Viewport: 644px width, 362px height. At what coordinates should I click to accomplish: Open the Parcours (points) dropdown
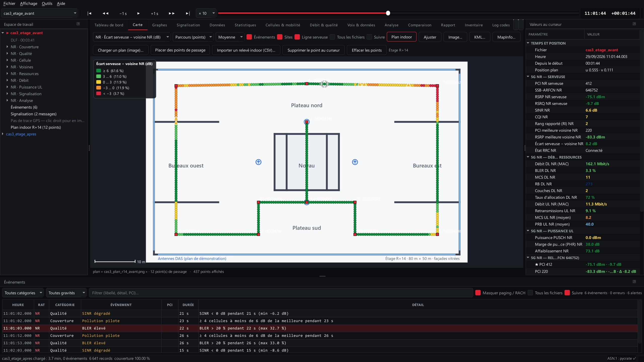(x=193, y=37)
